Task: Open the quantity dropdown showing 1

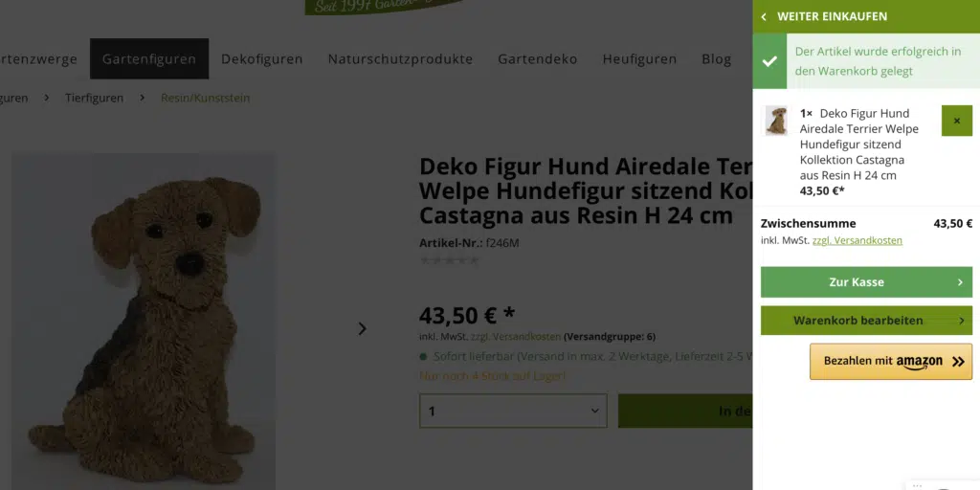Action: click(513, 411)
